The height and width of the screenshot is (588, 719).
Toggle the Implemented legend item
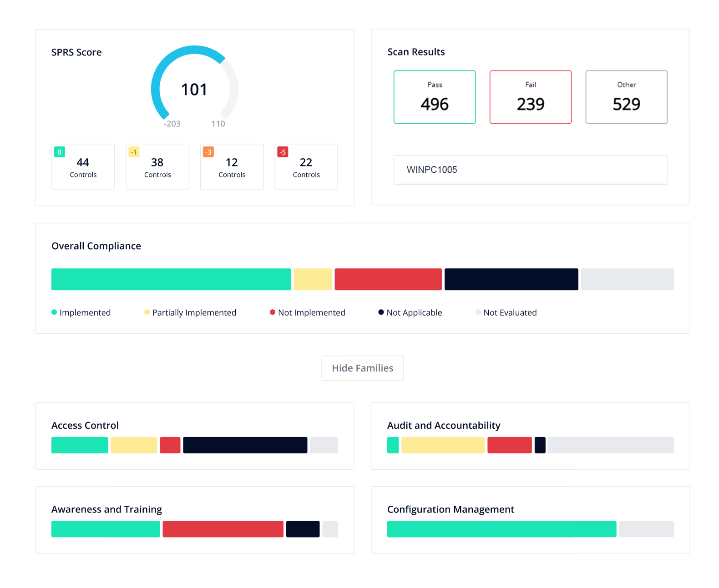tap(81, 312)
